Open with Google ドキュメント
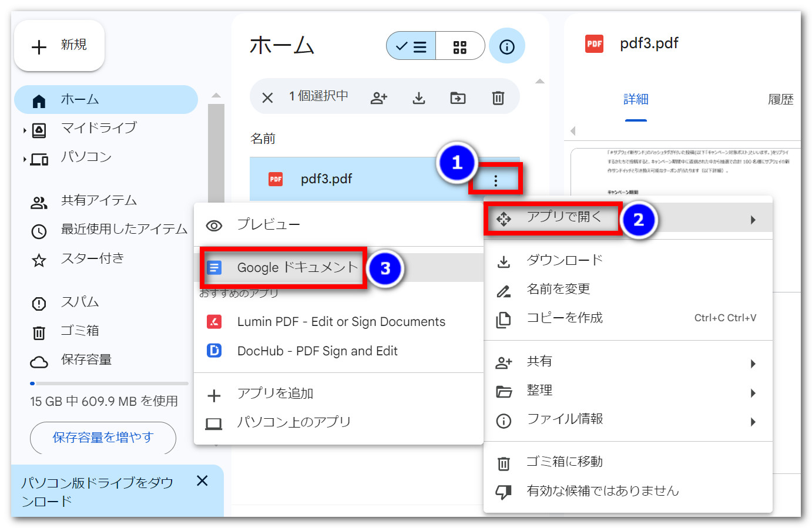Screen dimensions: 812x528 point(338,268)
